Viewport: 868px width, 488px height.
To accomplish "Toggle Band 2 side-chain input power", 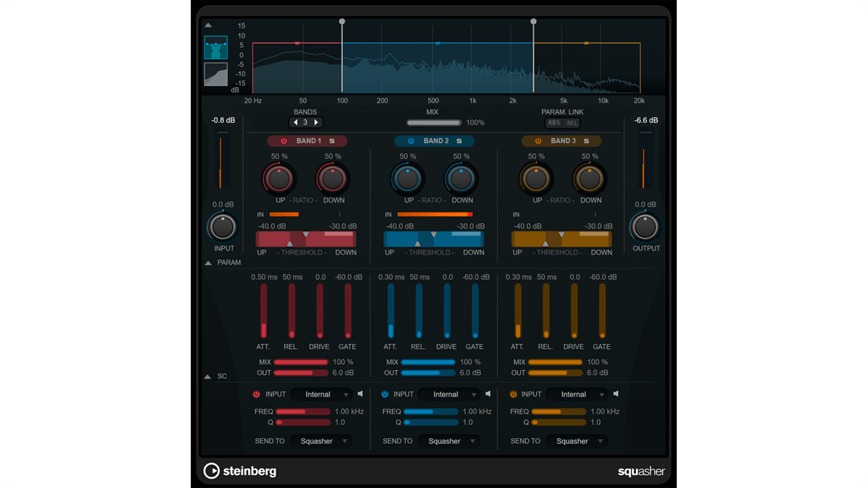I will point(385,394).
